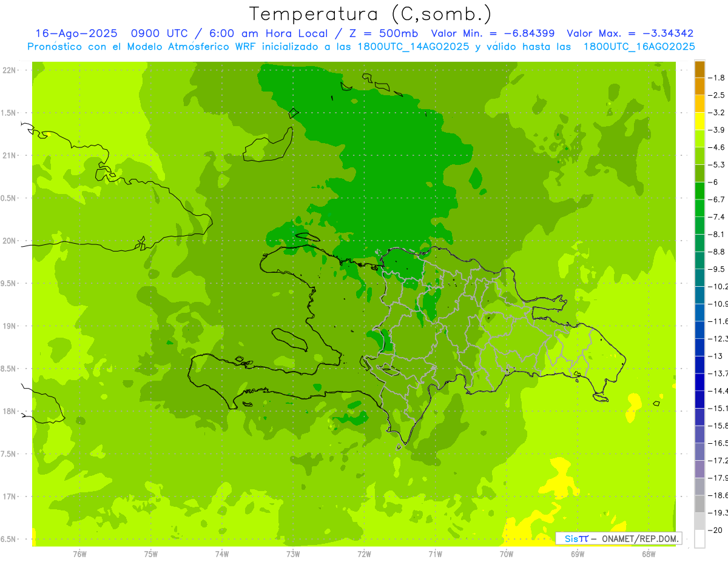Pick the dark green swatch between -6 and -6.7
The width and height of the screenshot is (728, 562).
click(699, 191)
